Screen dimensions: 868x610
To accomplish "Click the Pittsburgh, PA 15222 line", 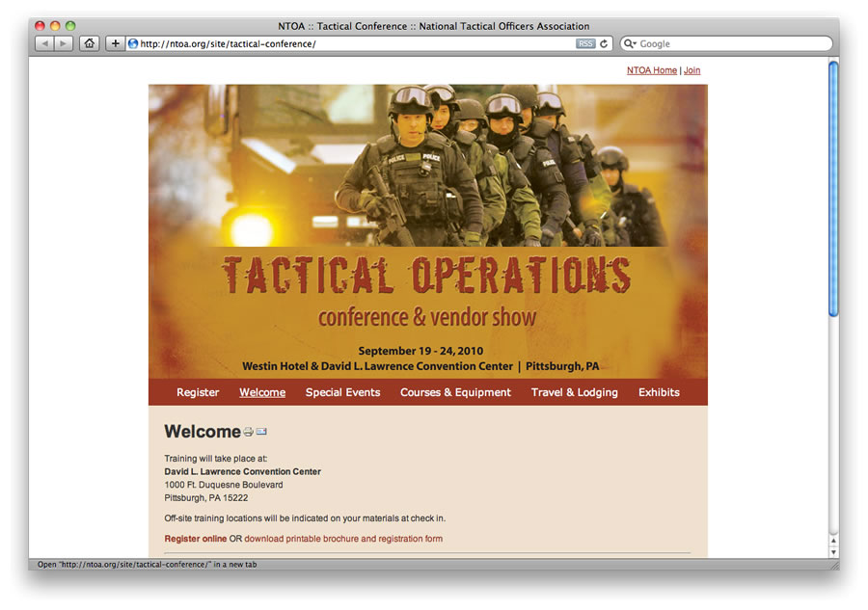I will (x=206, y=498).
